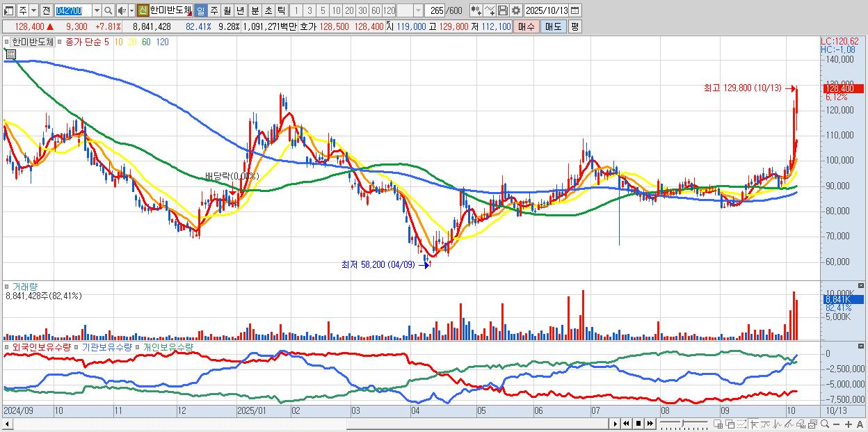Choose the 1 interval button
The width and height of the screenshot is (868, 432).
click(x=296, y=10)
